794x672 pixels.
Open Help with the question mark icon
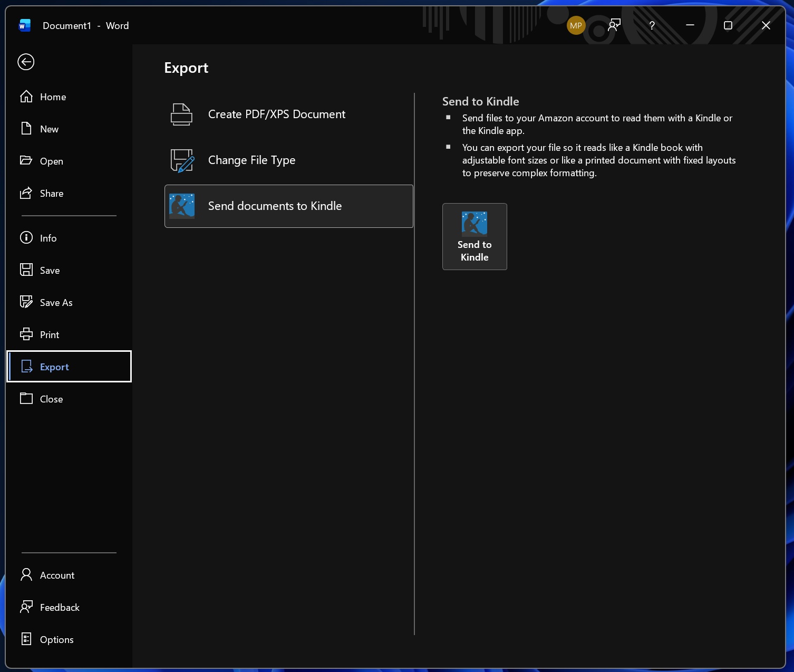(652, 25)
